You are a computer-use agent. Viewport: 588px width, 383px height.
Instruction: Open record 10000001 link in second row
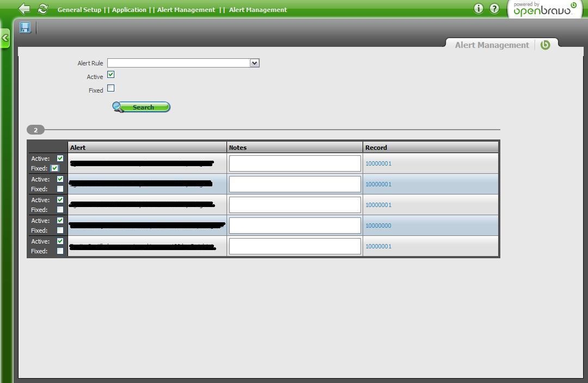coord(378,184)
